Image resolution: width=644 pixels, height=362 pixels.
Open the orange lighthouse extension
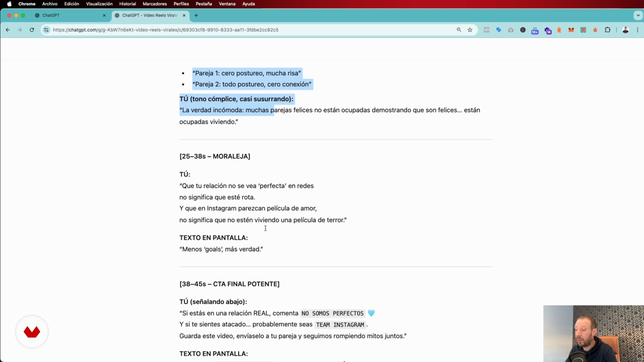pos(559,30)
